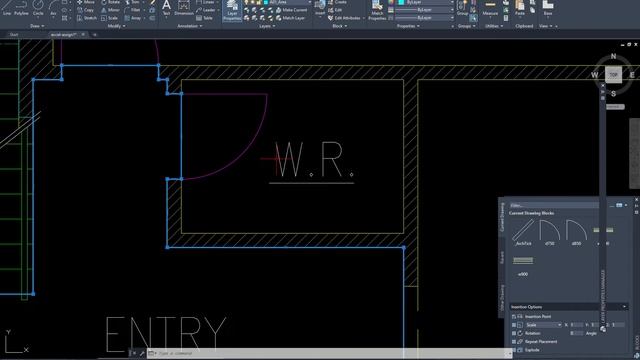Click the Make Current layer tool
The image size is (640, 360).
pyautogui.click(x=291, y=10)
